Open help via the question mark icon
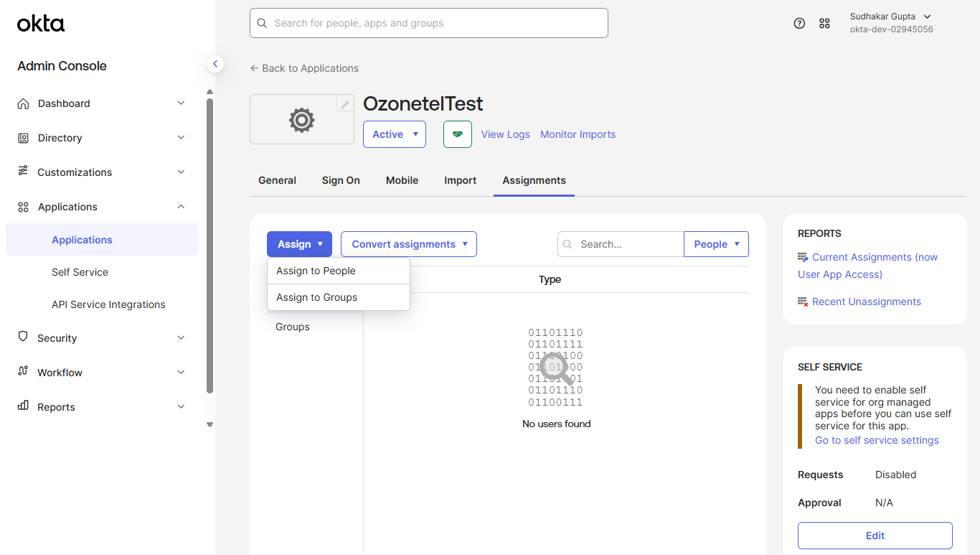980x555 pixels. pos(799,23)
